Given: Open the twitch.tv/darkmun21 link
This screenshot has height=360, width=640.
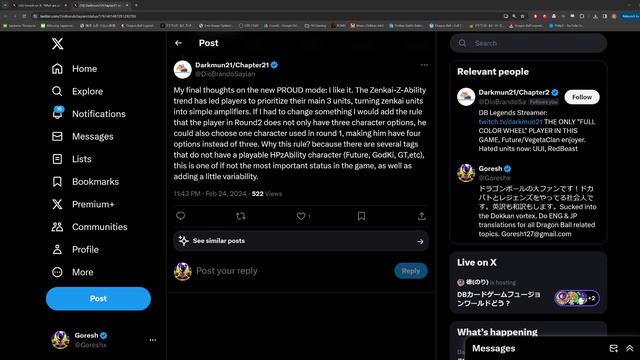Looking at the screenshot, I should click(510, 122).
